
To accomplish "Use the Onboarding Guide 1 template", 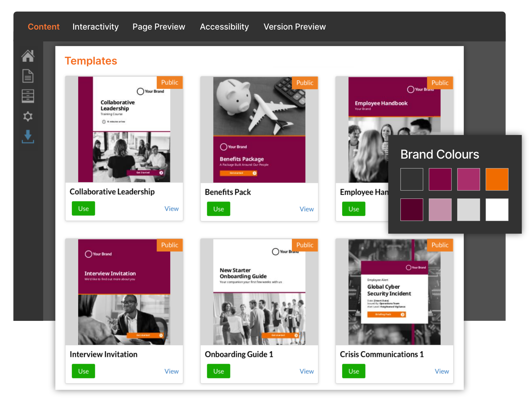I will coord(218,371).
